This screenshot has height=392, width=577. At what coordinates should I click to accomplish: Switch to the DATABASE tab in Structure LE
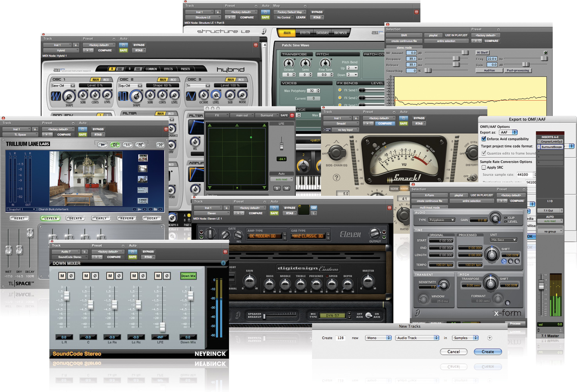pos(323,33)
